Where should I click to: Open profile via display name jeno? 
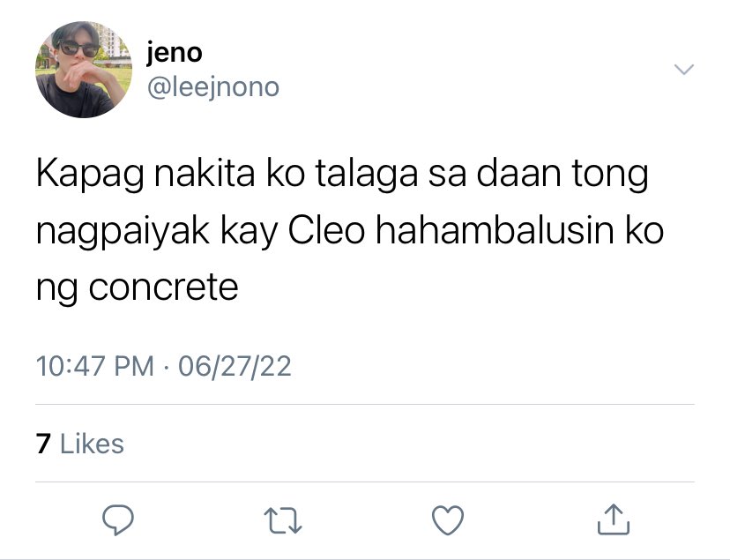pyautogui.click(x=175, y=53)
